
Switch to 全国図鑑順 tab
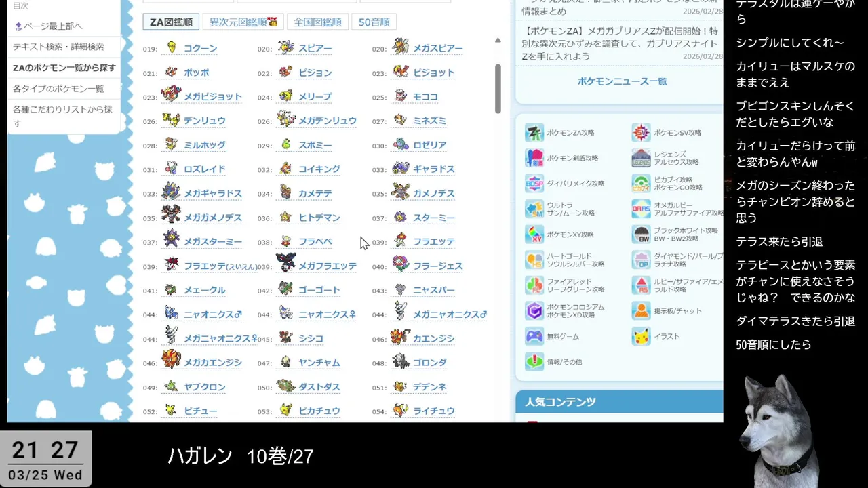point(317,22)
